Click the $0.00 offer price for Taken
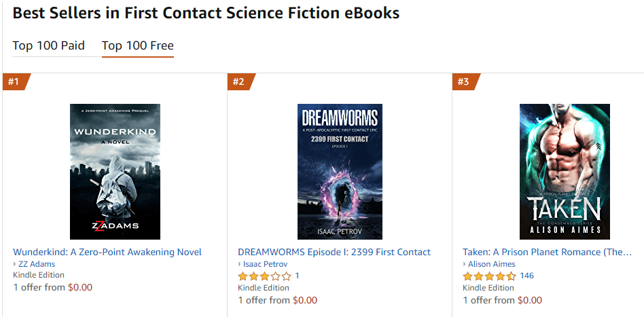Viewport: 644px width, 317px height. coord(530,300)
